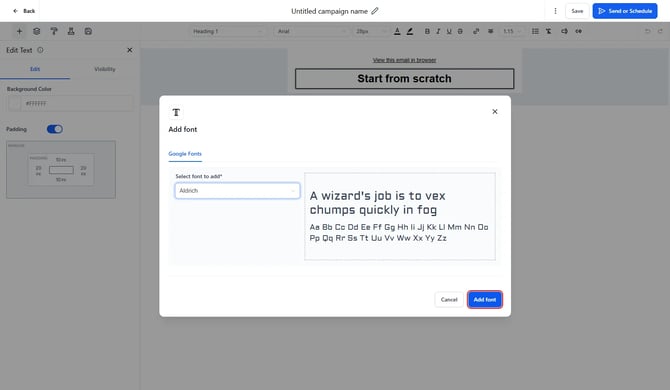Redo the last change
The image size is (670, 390).
pos(660,31)
